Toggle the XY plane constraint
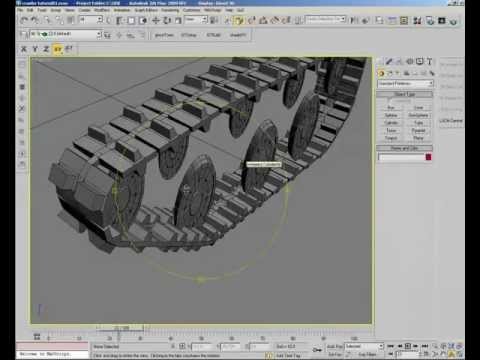This screenshot has width=480, height=360. (x=58, y=49)
